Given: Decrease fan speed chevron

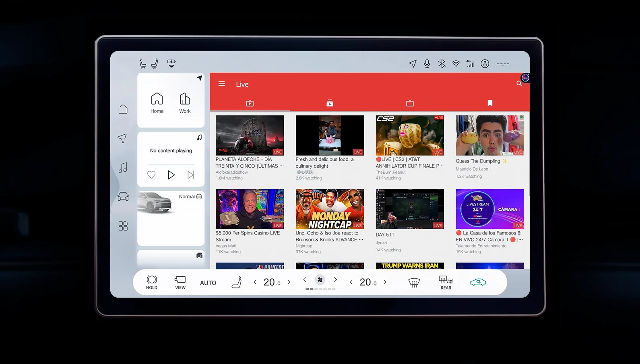Looking at the screenshot, I should point(305,280).
